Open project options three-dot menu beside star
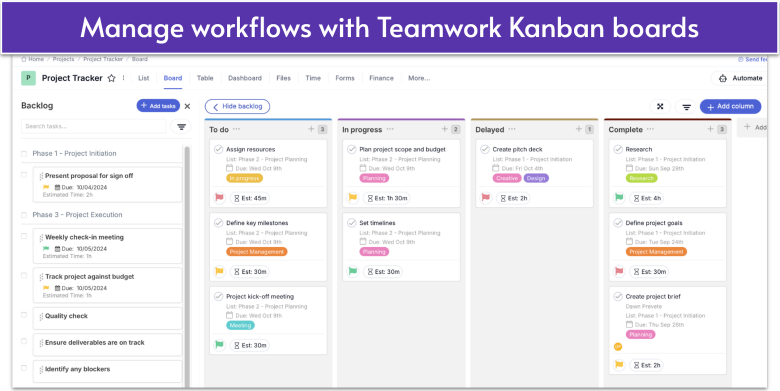The width and height of the screenshot is (780, 391). 123,78
